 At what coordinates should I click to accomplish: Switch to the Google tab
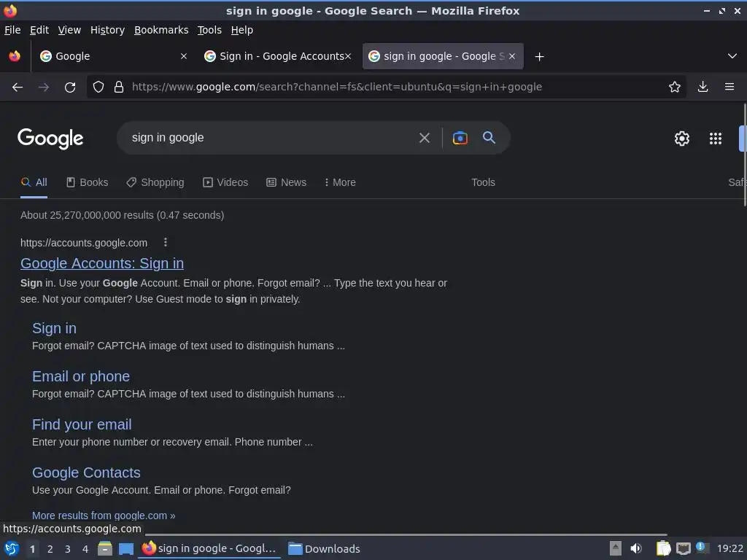click(x=113, y=56)
